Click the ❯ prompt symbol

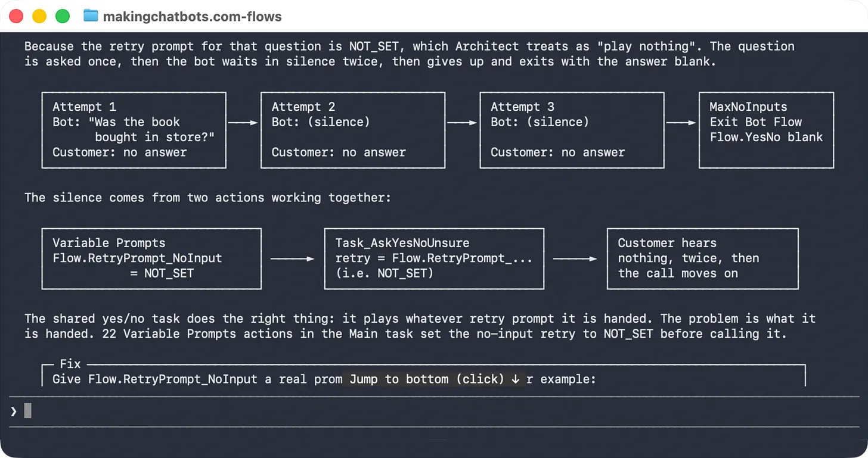click(14, 411)
